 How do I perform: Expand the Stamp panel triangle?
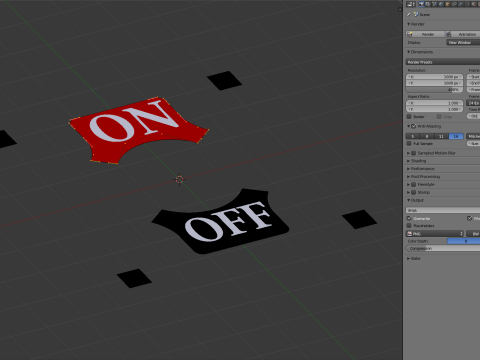[409, 192]
